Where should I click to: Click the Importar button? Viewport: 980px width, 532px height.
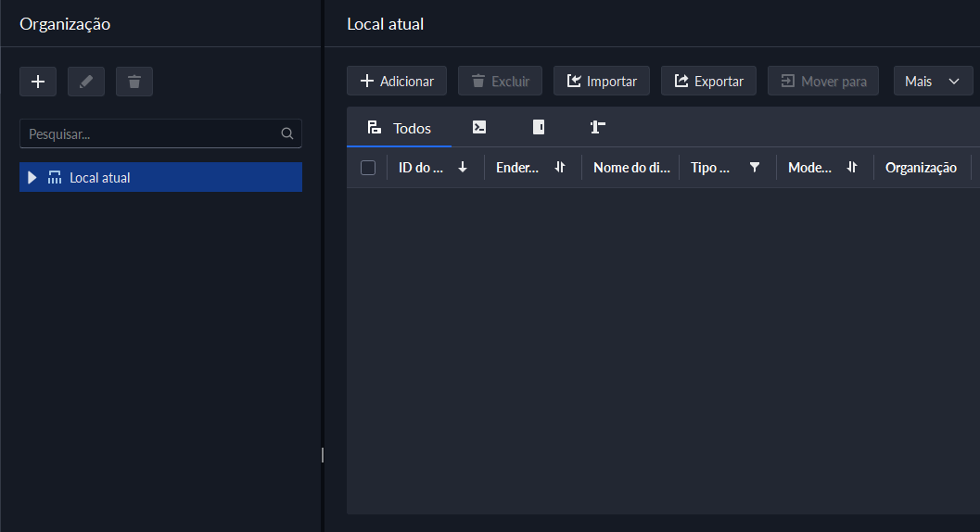coord(602,81)
